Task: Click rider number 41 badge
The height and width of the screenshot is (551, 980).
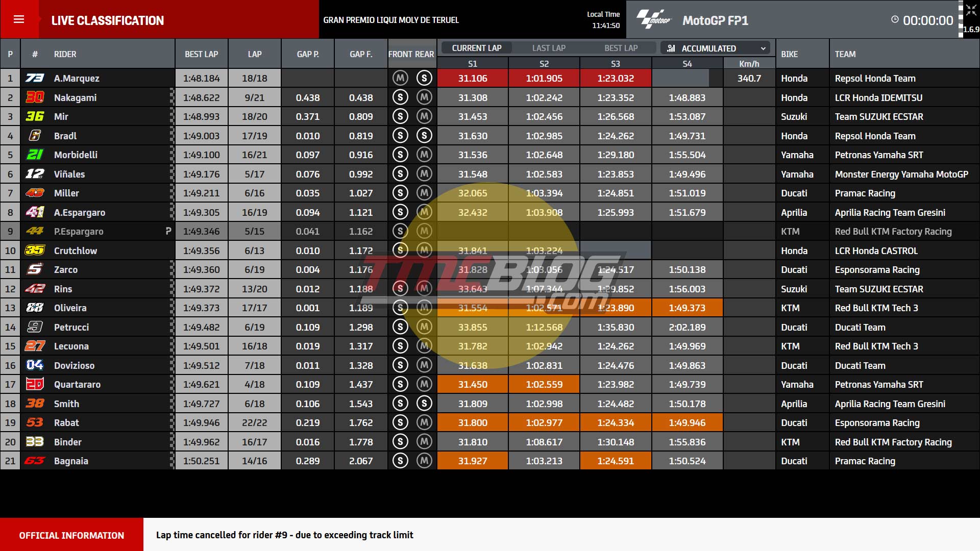Action: click(35, 212)
